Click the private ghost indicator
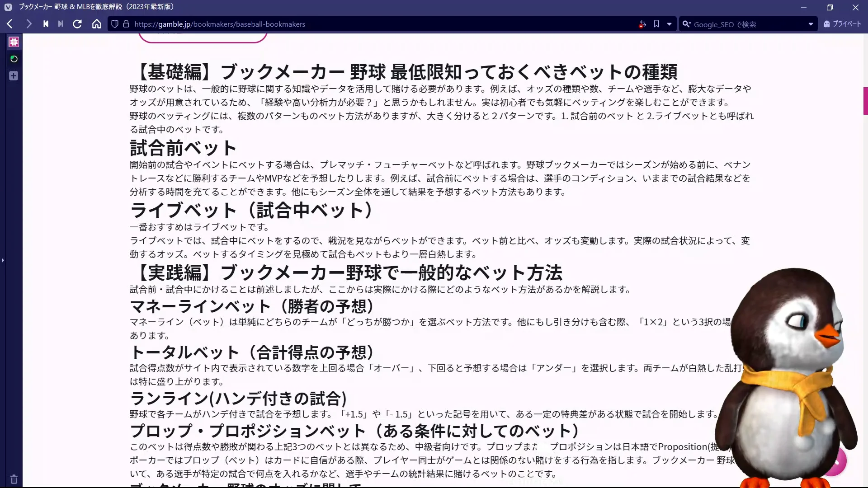868x488 pixels. [x=826, y=24]
